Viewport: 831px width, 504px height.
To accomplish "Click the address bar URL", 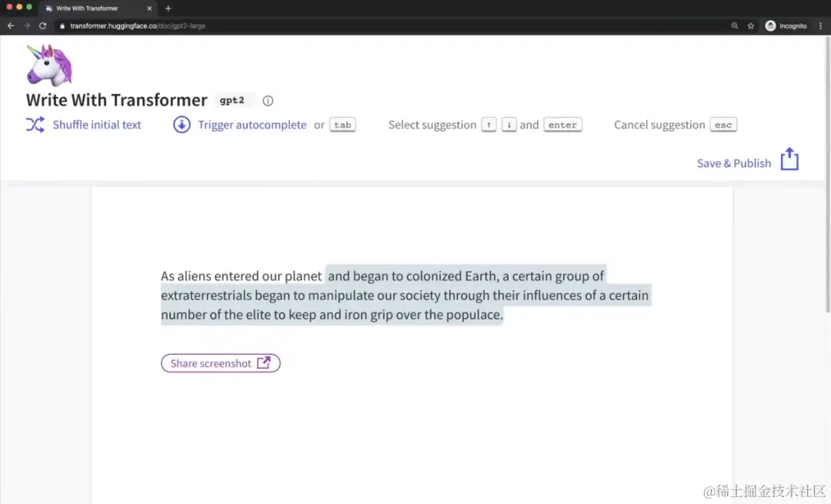I will point(137,25).
